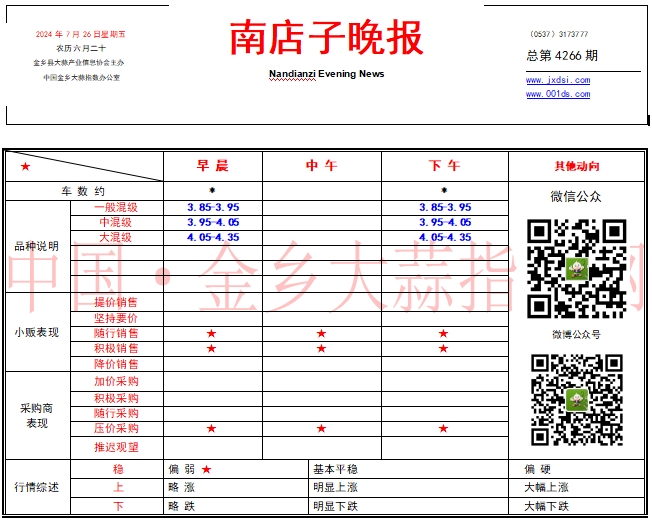Screen dimensions: 652x523
Task: Click the 压价采购 star in the 下午 column
Action: (x=443, y=428)
